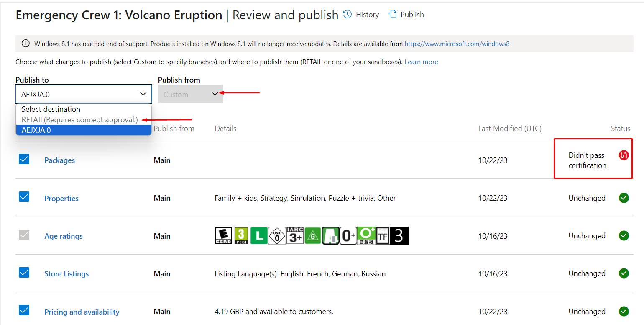Click the green check icon for Age ratings
The width and height of the screenshot is (644, 325).
[624, 236]
